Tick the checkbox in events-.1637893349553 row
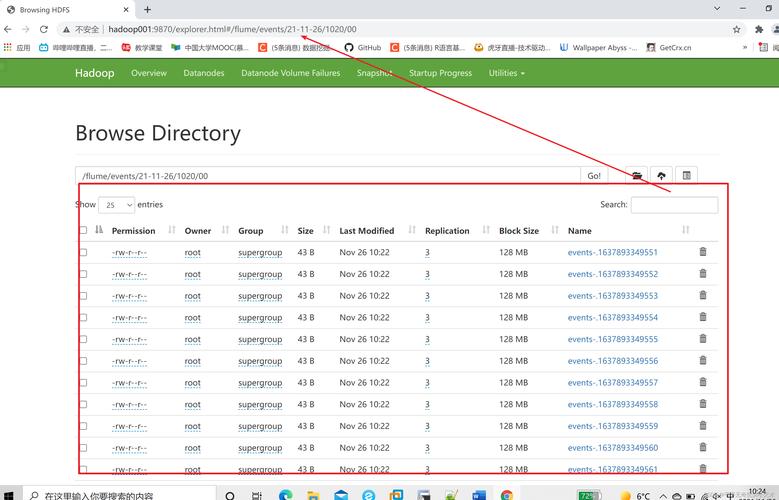The height and width of the screenshot is (500, 779). point(83,296)
